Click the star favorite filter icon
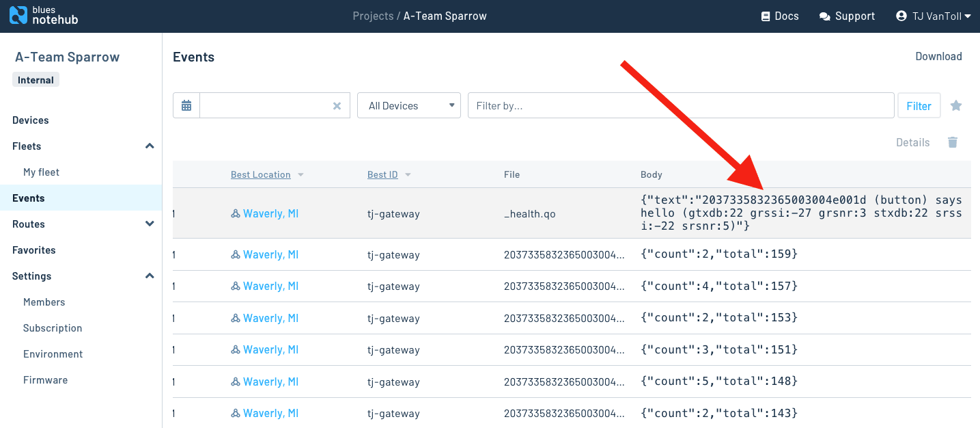Image resolution: width=980 pixels, height=428 pixels. pyautogui.click(x=956, y=105)
